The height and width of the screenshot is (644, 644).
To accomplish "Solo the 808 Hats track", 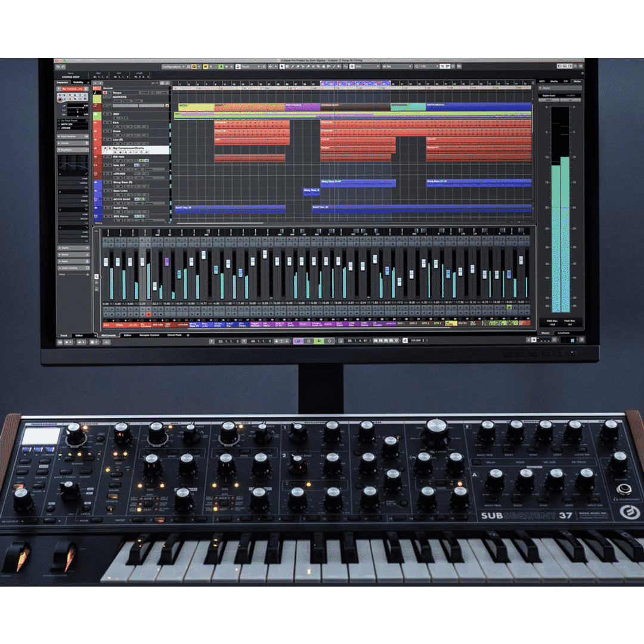I will coord(110,156).
